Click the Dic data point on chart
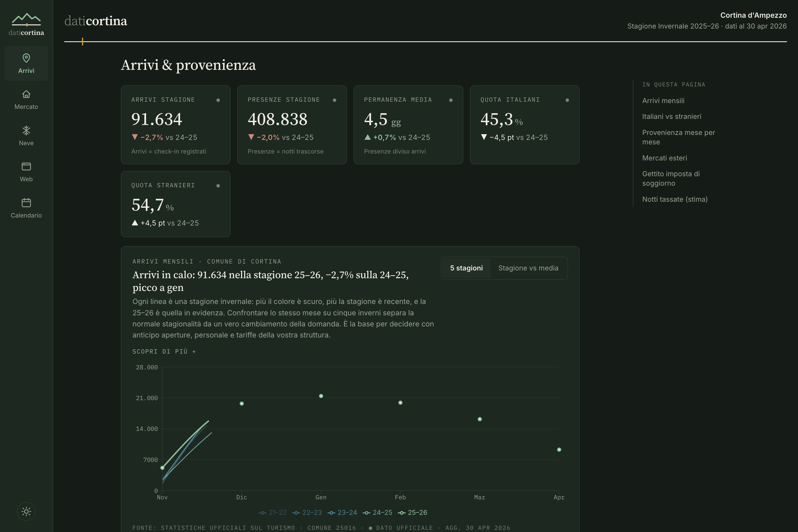Image resolution: width=798 pixels, height=532 pixels. pos(242,403)
